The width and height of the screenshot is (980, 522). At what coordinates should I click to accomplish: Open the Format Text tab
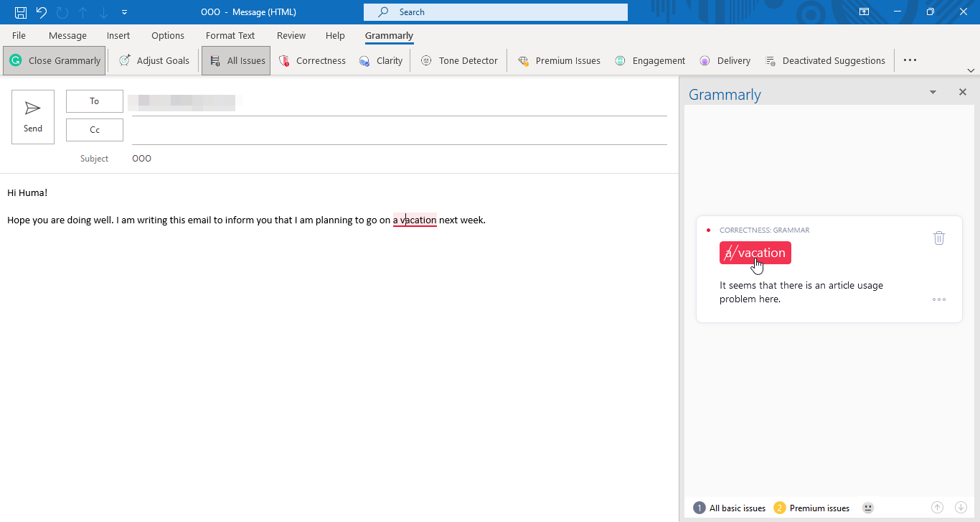(230, 35)
